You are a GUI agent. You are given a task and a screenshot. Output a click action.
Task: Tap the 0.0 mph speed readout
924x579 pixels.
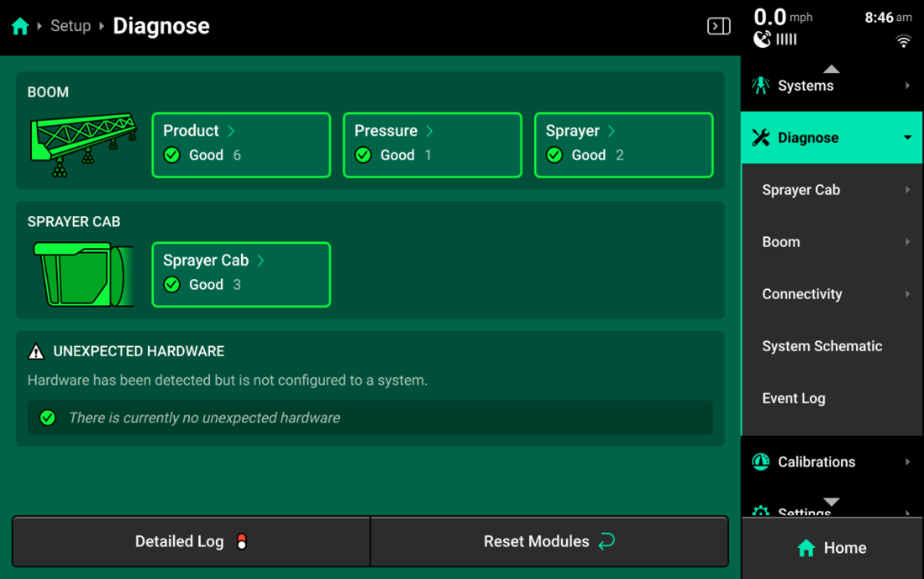(x=783, y=17)
